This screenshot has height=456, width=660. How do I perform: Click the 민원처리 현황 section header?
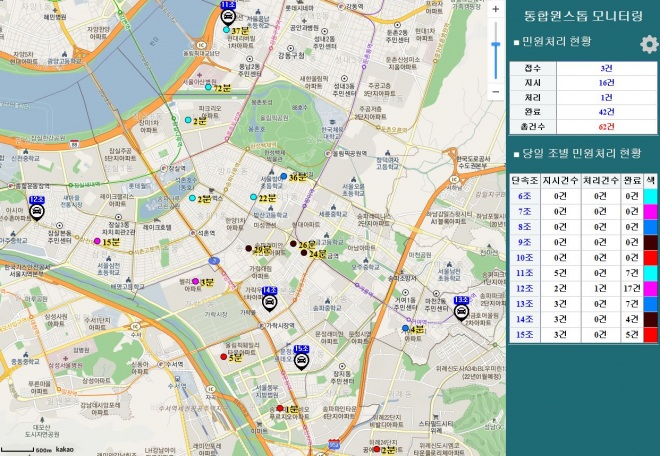(x=556, y=42)
